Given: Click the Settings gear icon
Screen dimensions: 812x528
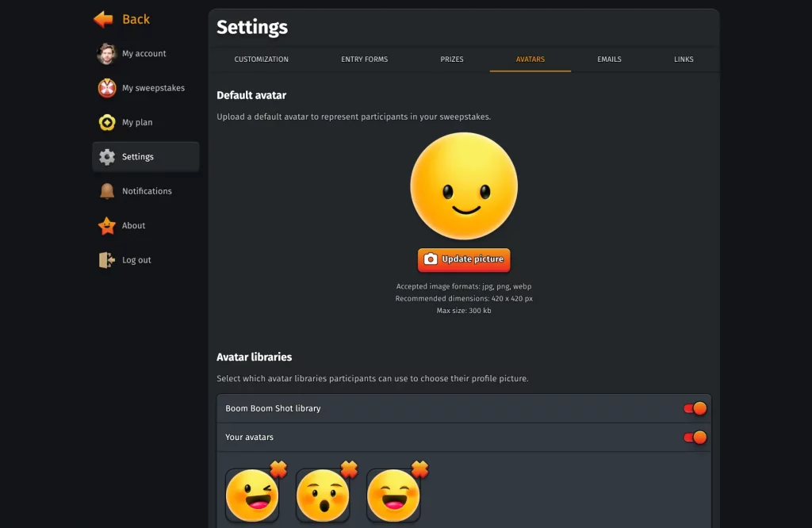Looking at the screenshot, I should (x=107, y=157).
